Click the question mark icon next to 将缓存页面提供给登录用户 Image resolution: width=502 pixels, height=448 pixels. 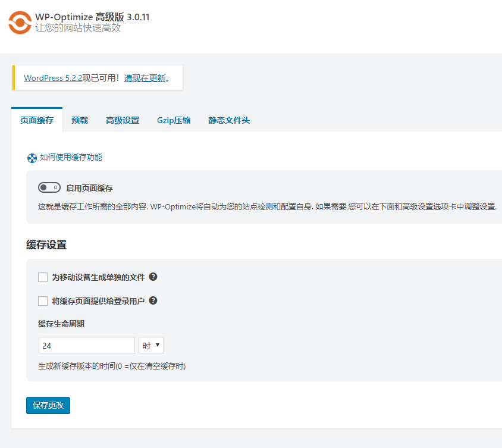tap(153, 300)
